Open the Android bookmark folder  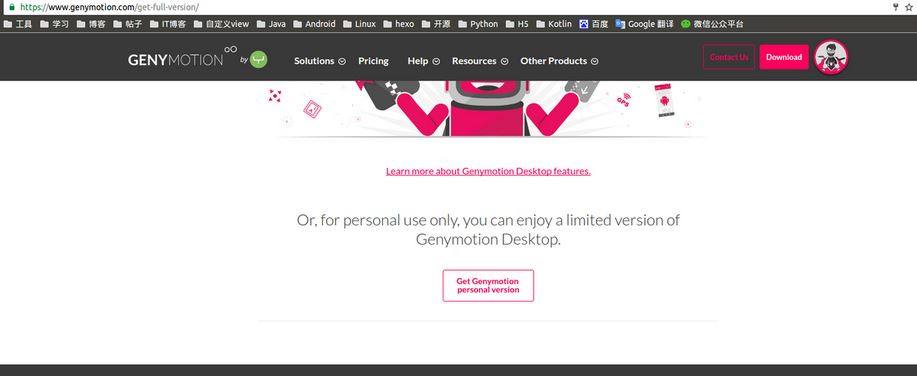(x=314, y=24)
